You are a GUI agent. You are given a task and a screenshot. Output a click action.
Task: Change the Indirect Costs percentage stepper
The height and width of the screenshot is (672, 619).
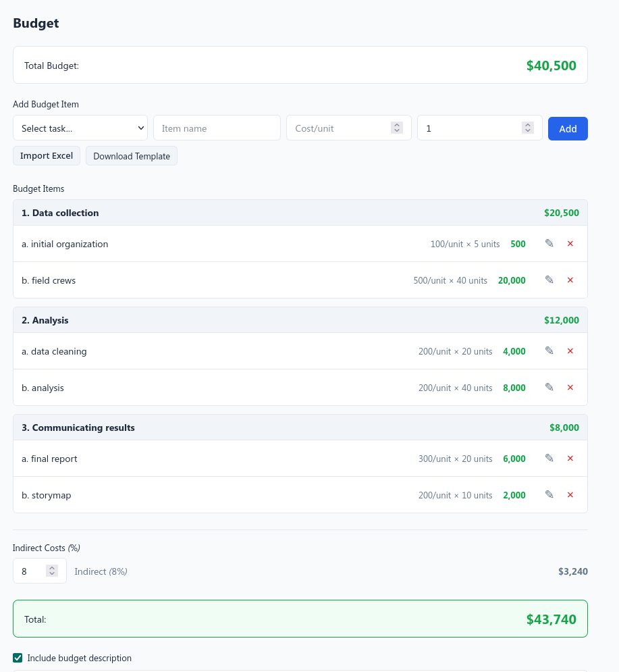point(52,571)
